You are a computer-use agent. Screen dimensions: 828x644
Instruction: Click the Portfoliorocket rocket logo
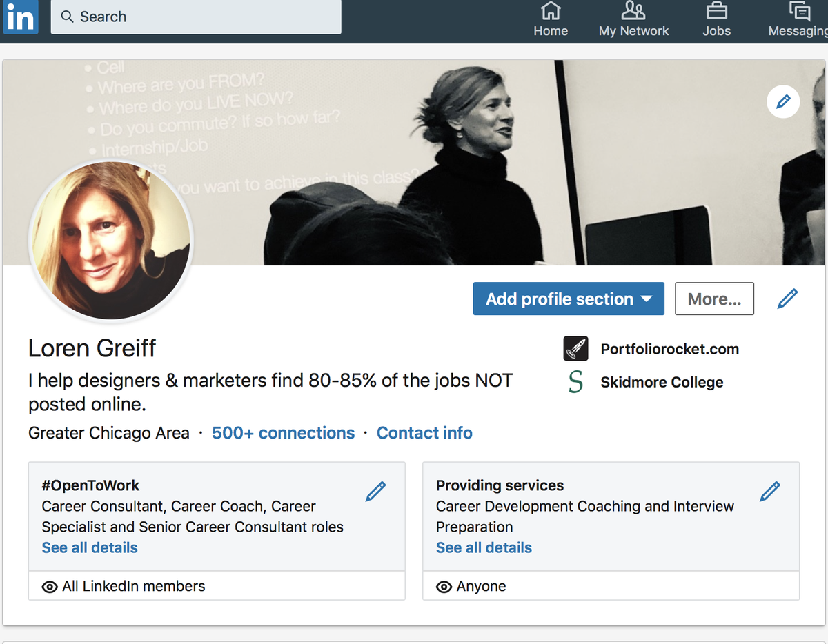click(x=575, y=349)
